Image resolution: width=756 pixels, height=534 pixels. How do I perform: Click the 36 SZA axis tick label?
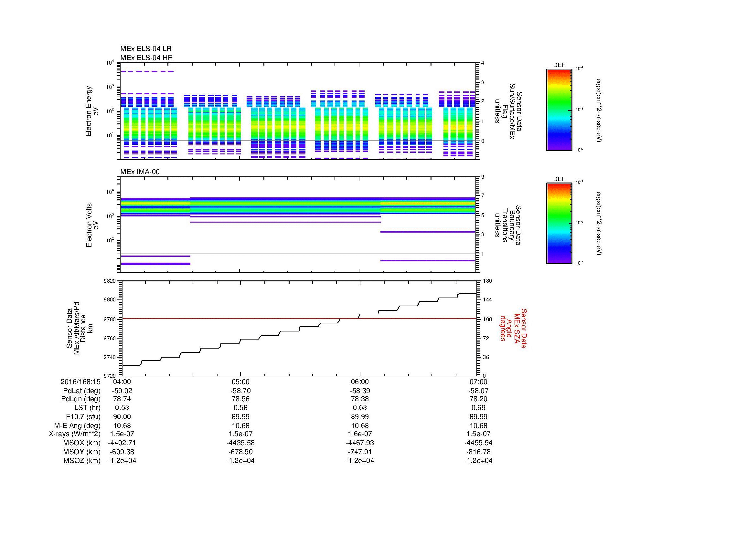[486, 357]
